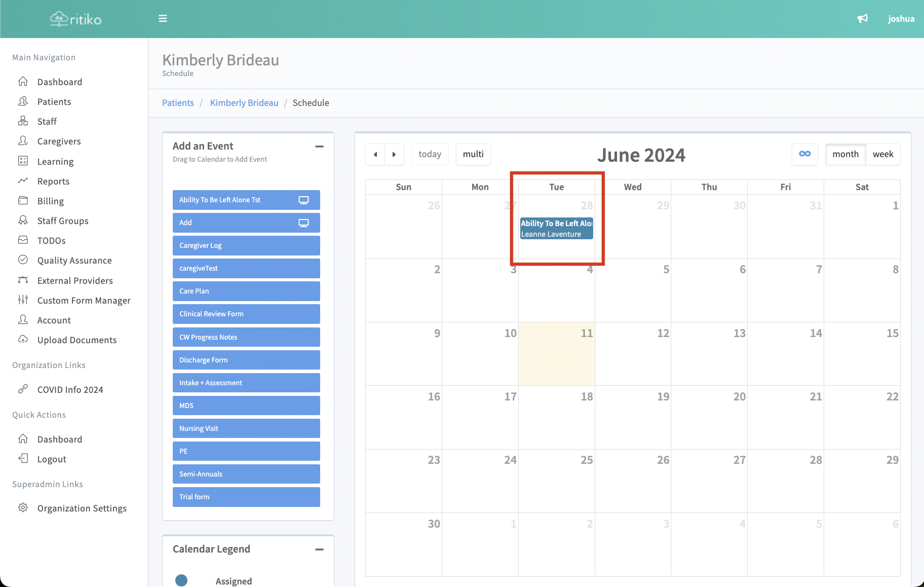Screen dimensions: 924x587
Task: Go to the previous month arrow
Action: (x=375, y=155)
